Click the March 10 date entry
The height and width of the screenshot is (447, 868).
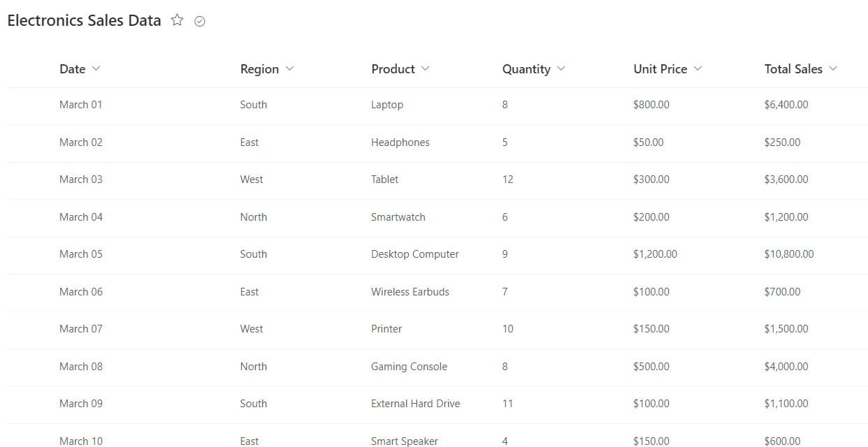81,441
